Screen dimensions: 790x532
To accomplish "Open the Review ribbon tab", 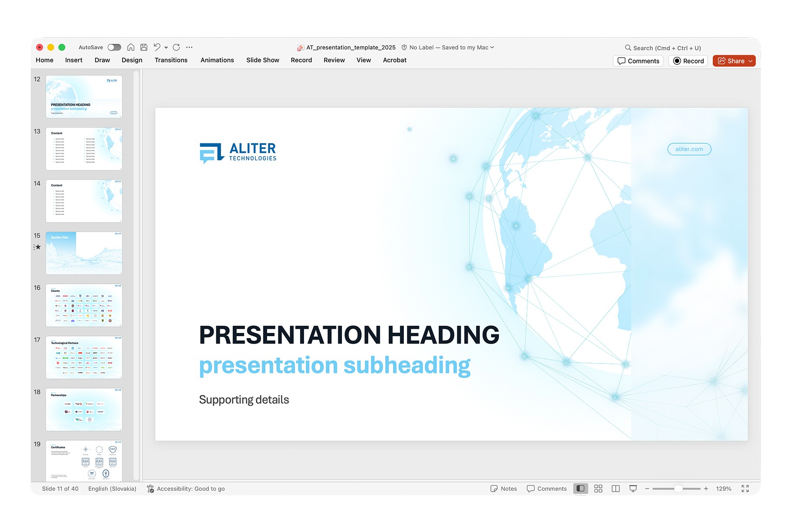I will pos(334,60).
